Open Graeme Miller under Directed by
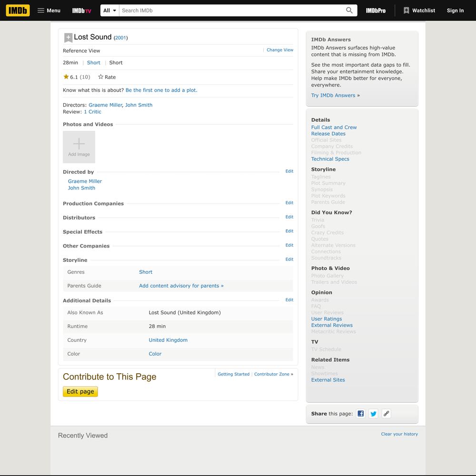Screen dimensions: 476x476 pyautogui.click(x=85, y=181)
